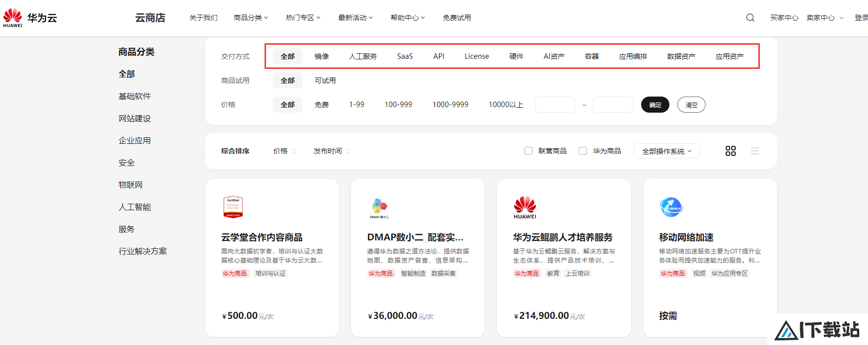Click the 数据采集 tag on DMAP card
Image resolution: width=868 pixels, height=345 pixels.
tap(444, 274)
